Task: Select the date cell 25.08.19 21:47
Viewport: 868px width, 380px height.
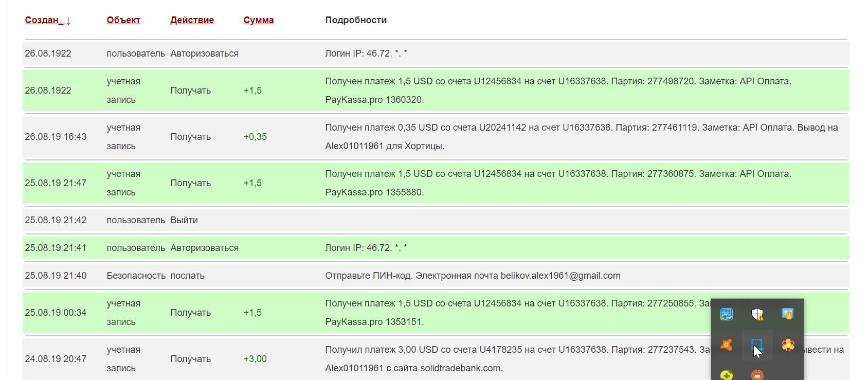Action: tap(56, 183)
